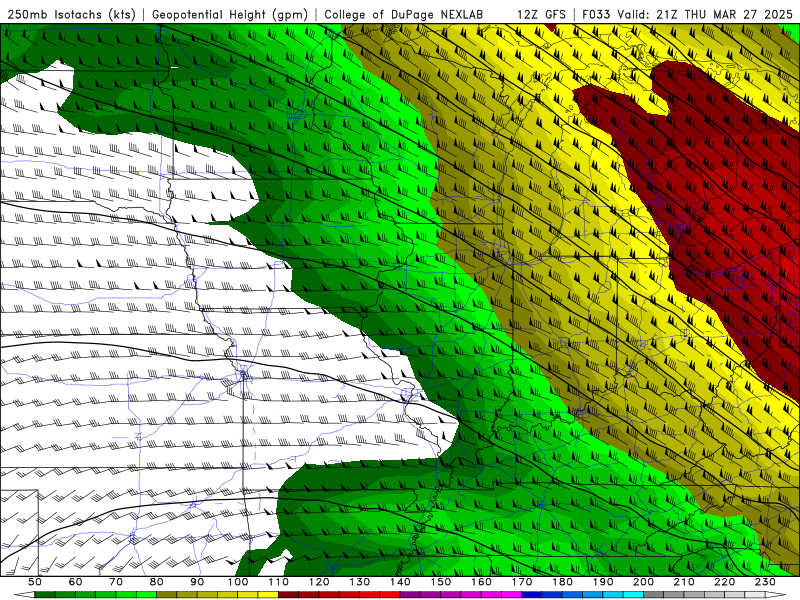Click the legend value 180
The width and height of the screenshot is (800, 600).
tap(563, 582)
